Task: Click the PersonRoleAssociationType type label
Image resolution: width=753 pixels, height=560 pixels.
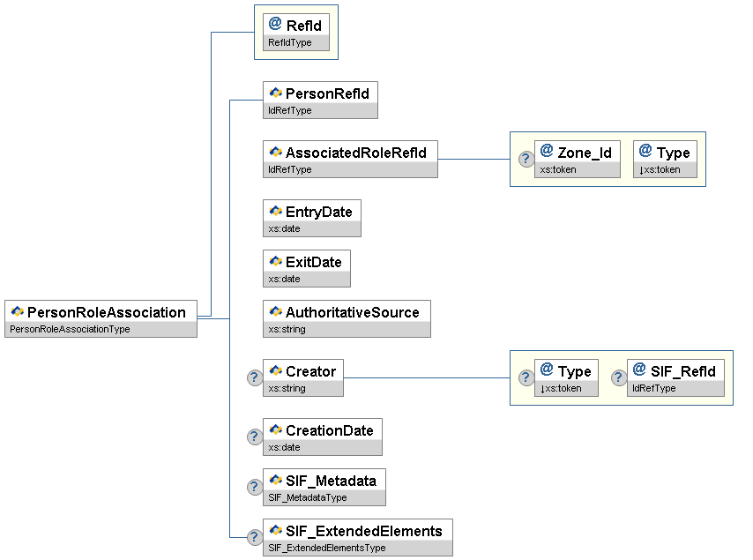Action: [x=69, y=329]
